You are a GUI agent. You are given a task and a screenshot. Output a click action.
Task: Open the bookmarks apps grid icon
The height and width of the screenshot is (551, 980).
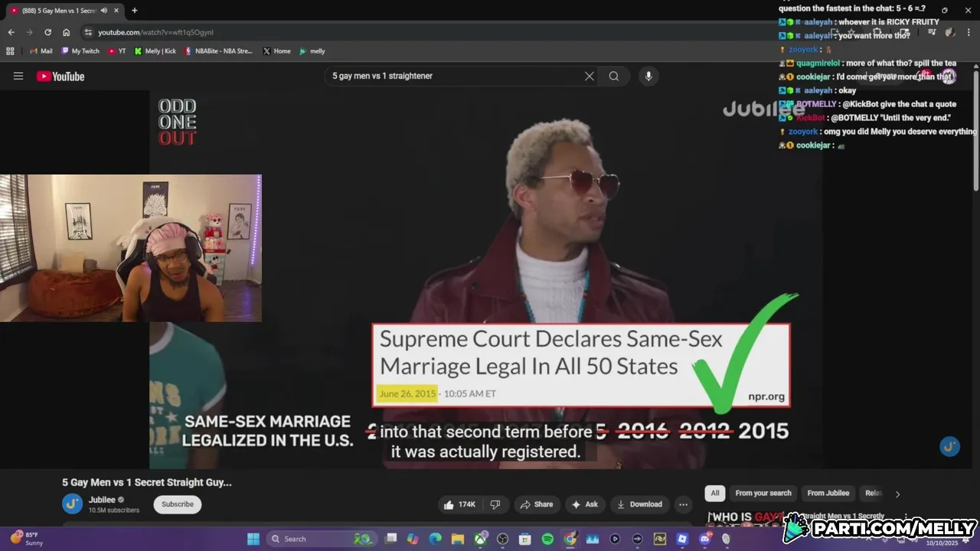click(x=10, y=51)
